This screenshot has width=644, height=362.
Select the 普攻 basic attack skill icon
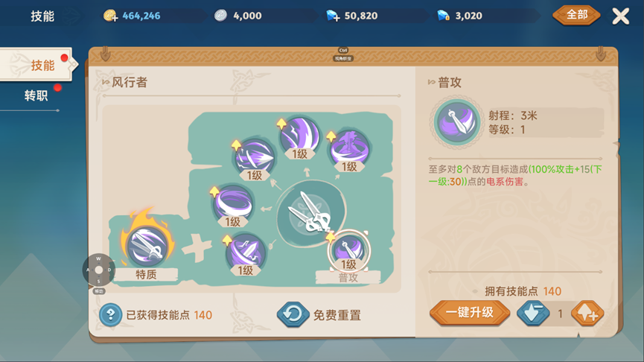348,250
